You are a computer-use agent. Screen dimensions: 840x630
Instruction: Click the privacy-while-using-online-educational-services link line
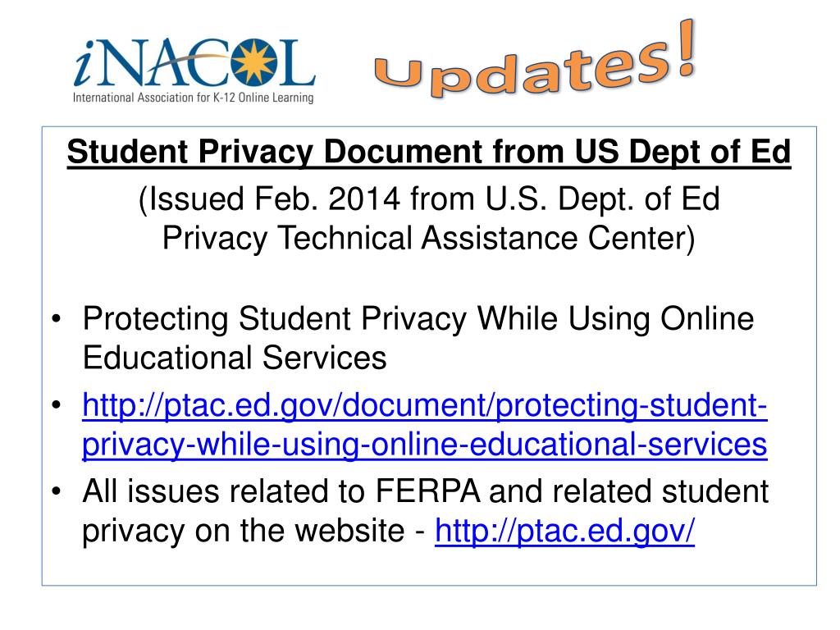coord(425,445)
